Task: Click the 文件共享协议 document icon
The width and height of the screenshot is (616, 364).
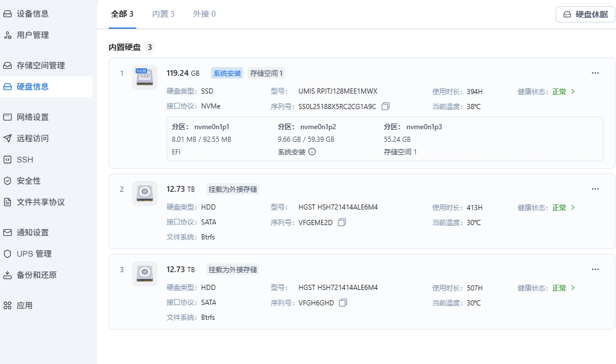Action: 7,202
